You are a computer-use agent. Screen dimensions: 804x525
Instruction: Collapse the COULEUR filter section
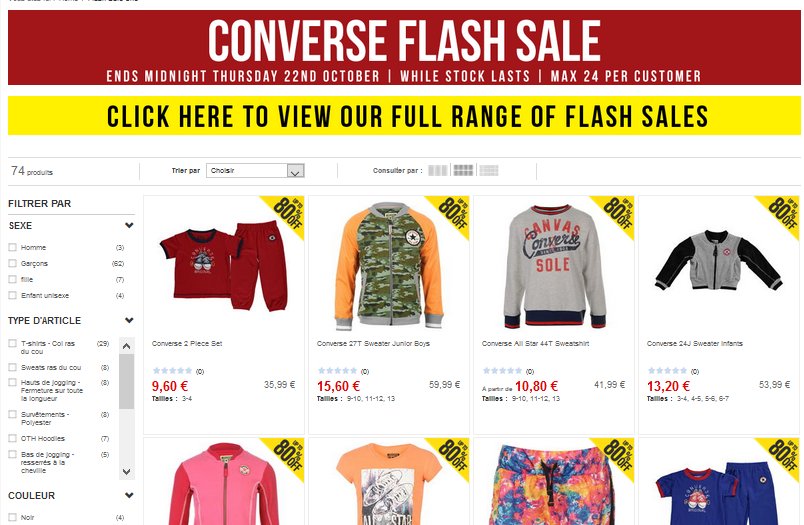(129, 495)
